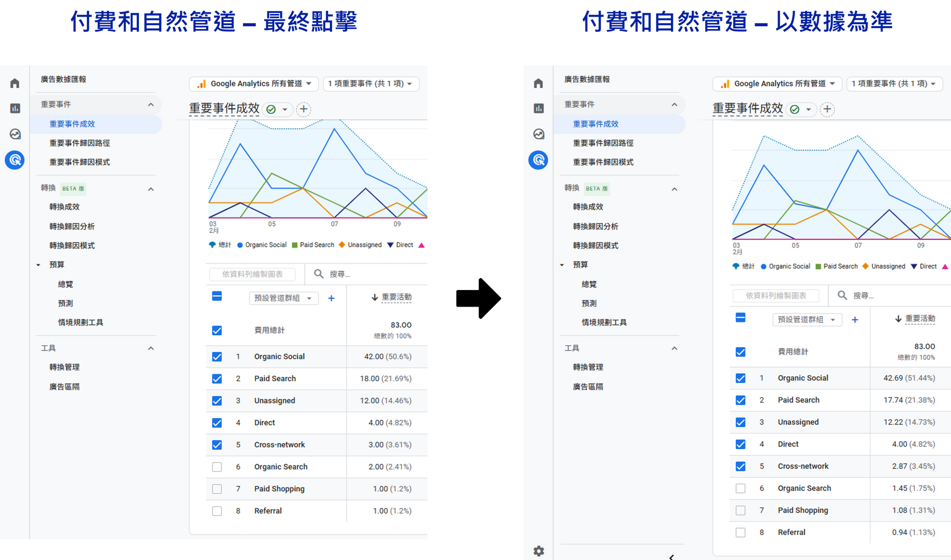Viewport: 951px width, 560px height.
Task: Uncheck the Organic Social row showing 42.69
Action: 740,378
